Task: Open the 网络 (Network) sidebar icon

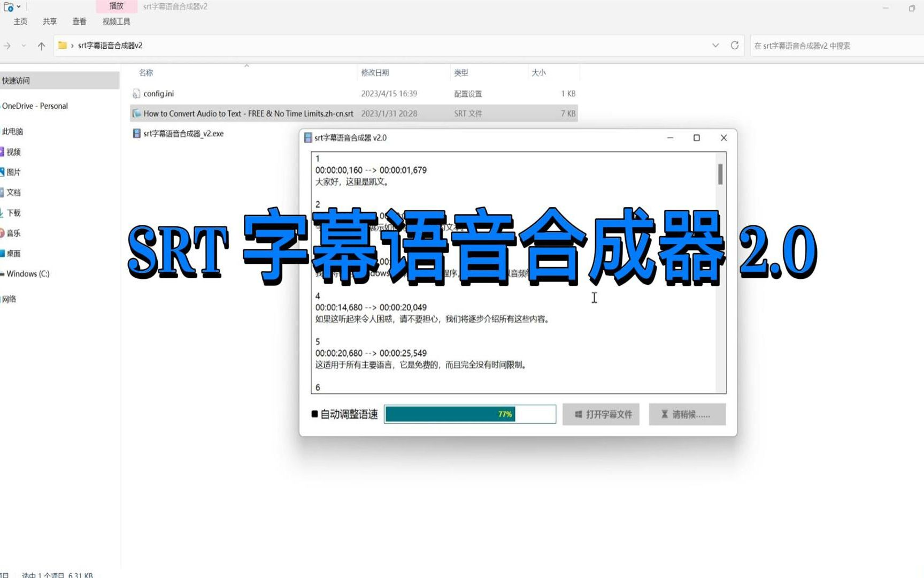Action: click(8, 299)
